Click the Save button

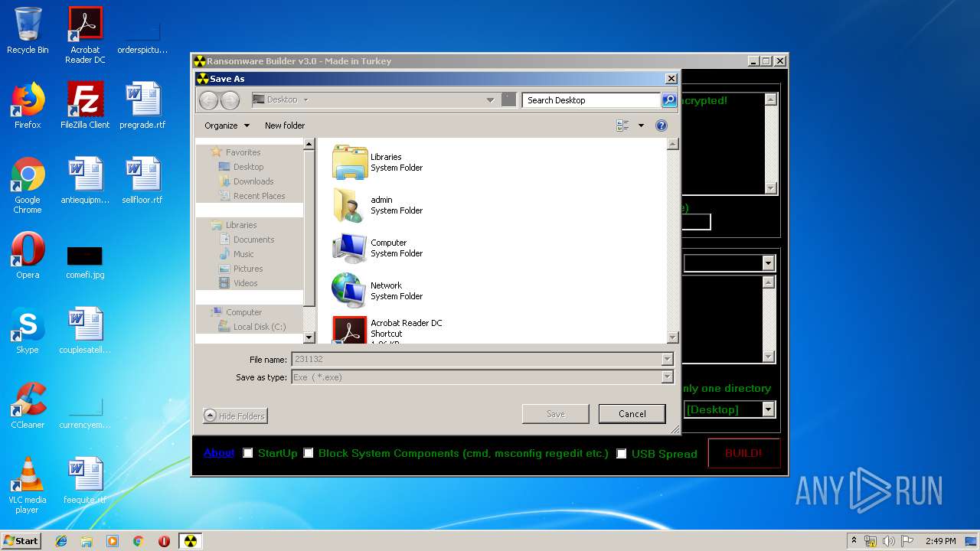(556, 414)
